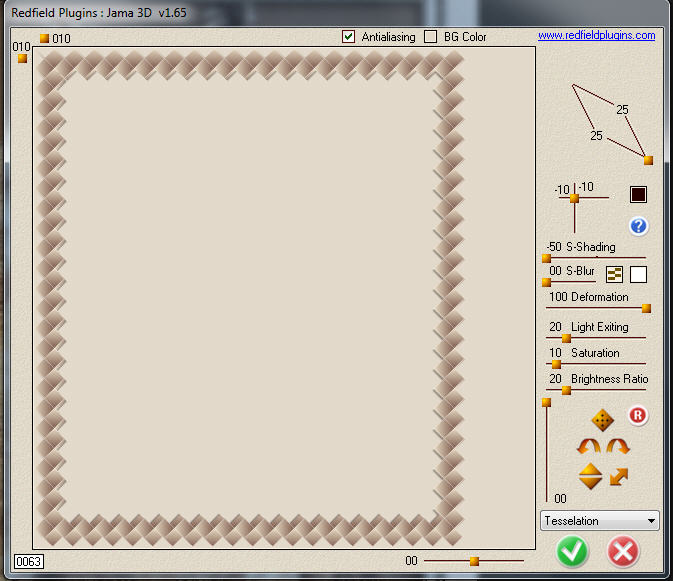Viewport: 673px width, 581px height.
Task: Click the 0063 value field
Action: click(x=29, y=561)
